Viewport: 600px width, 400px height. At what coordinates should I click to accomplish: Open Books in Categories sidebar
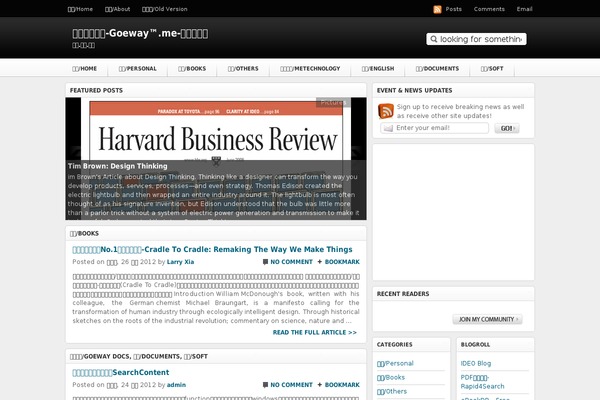391,377
